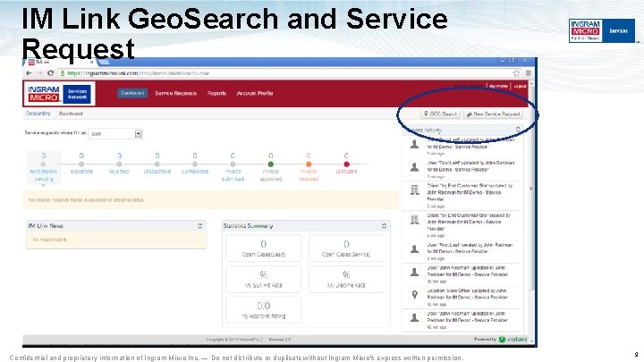Click the location pin icon for 'Main Office' entry
The height and width of the screenshot is (362, 644).
pyautogui.click(x=415, y=294)
